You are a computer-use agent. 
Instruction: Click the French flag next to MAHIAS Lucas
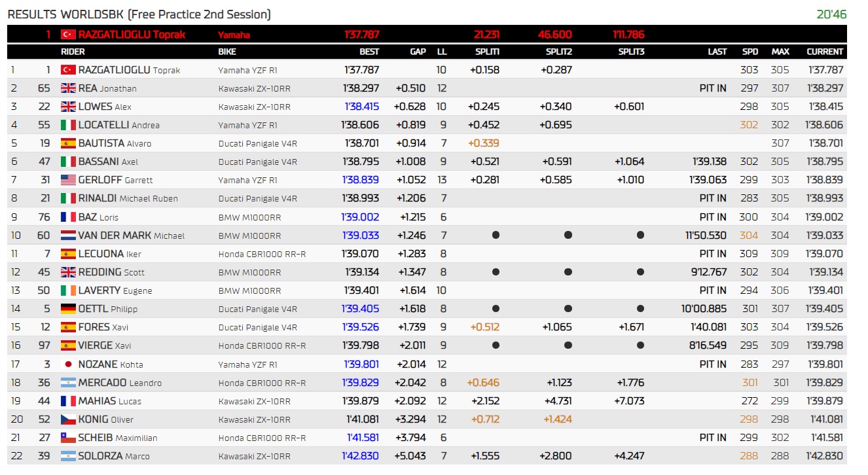68,401
